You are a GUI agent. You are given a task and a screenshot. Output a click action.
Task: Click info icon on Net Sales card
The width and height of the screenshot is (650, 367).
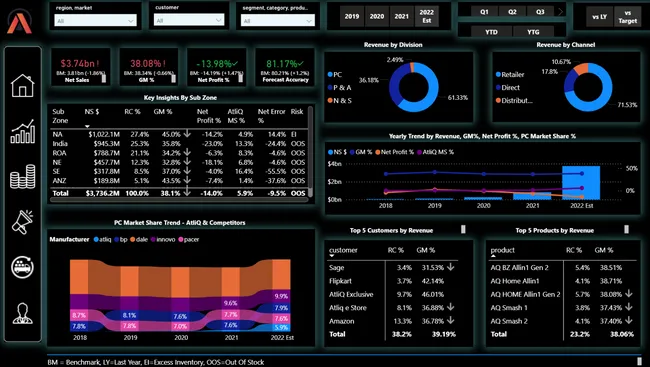104,78
